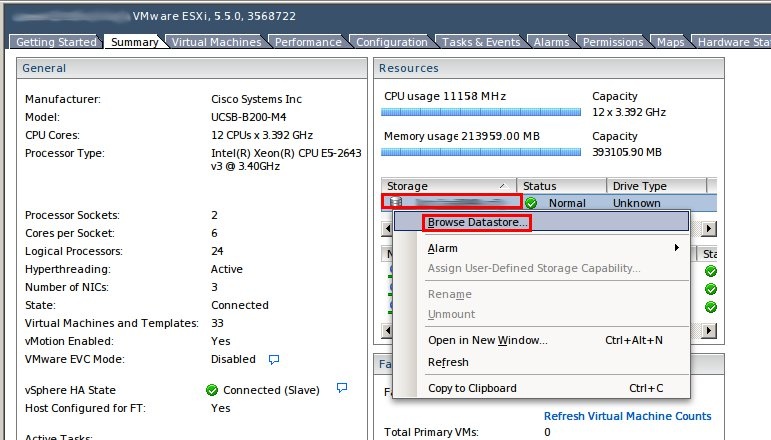Click the green check beside Connected (Slave)
The width and height of the screenshot is (771, 440).
[x=211, y=390]
